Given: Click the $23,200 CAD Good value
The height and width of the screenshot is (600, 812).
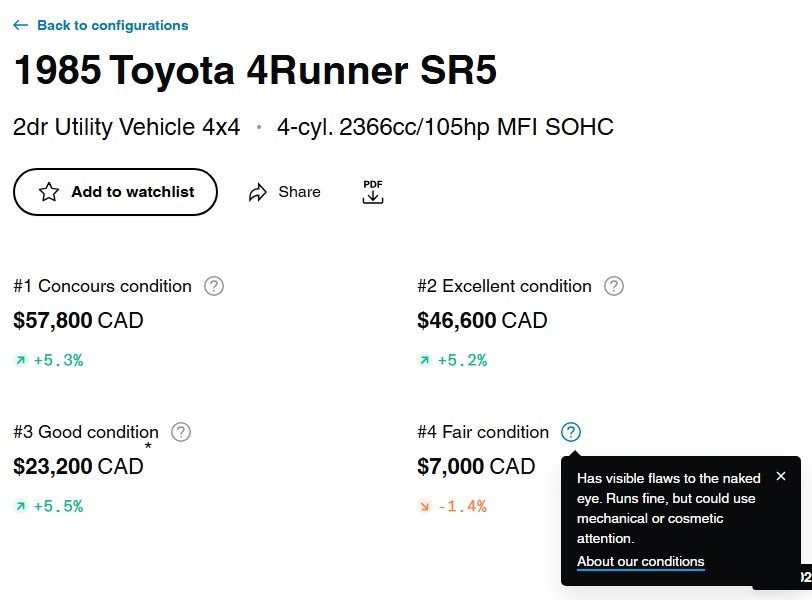Looking at the screenshot, I should tap(78, 466).
